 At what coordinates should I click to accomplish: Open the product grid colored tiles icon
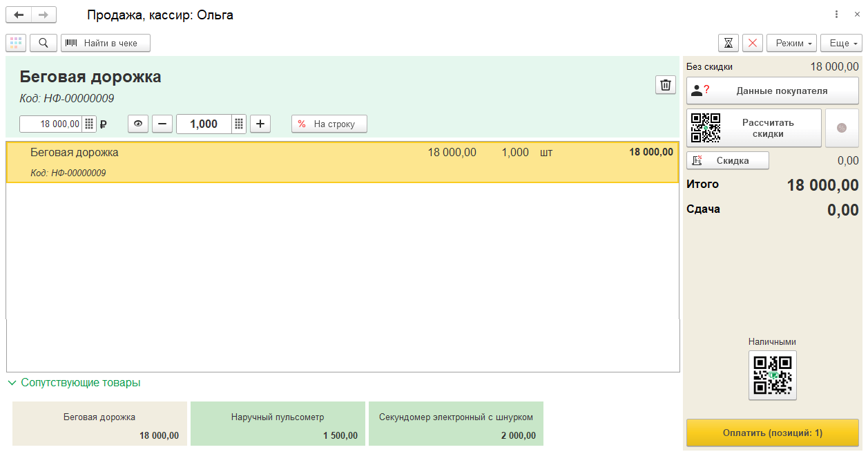[16, 43]
